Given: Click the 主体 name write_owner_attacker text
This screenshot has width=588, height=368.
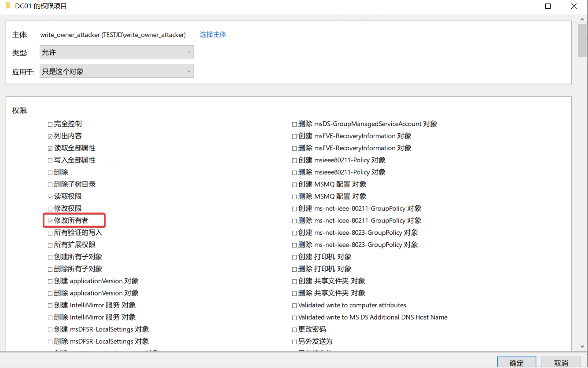Looking at the screenshot, I should tap(113, 35).
